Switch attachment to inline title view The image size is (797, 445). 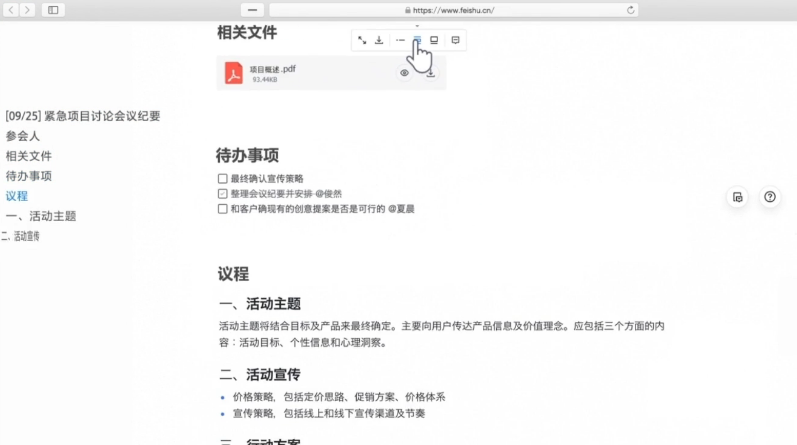click(399, 40)
